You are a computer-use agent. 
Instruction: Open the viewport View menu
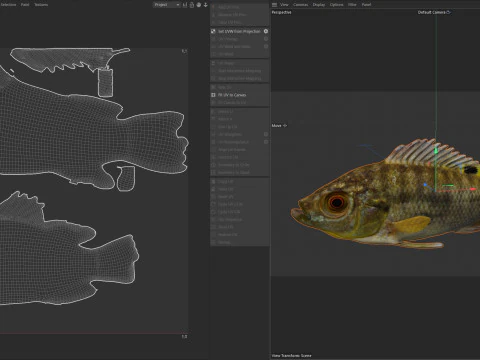tap(284, 5)
